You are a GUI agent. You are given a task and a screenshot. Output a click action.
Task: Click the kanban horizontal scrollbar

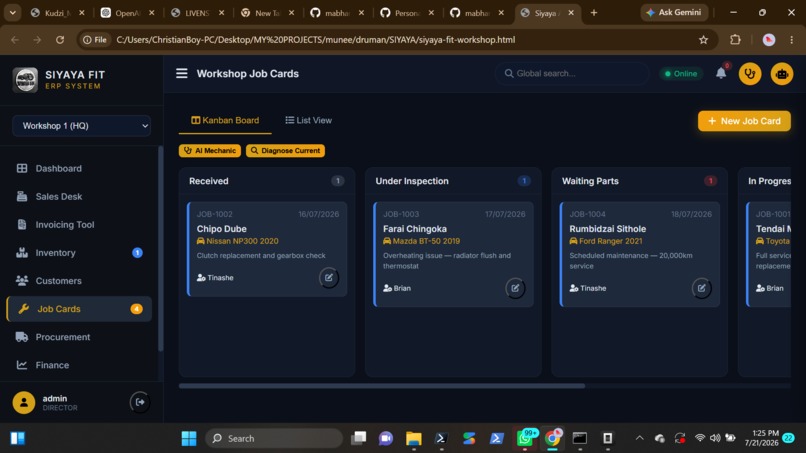[381, 386]
